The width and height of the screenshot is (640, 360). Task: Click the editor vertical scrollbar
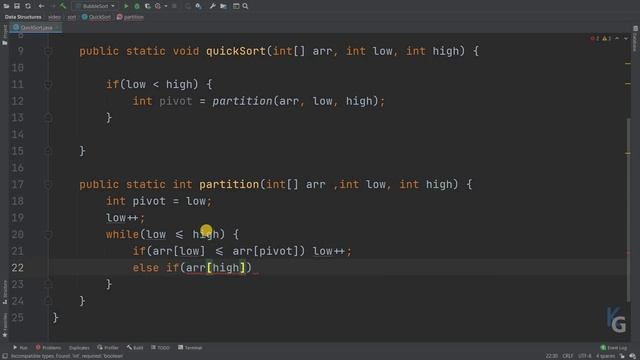[x=628, y=209]
